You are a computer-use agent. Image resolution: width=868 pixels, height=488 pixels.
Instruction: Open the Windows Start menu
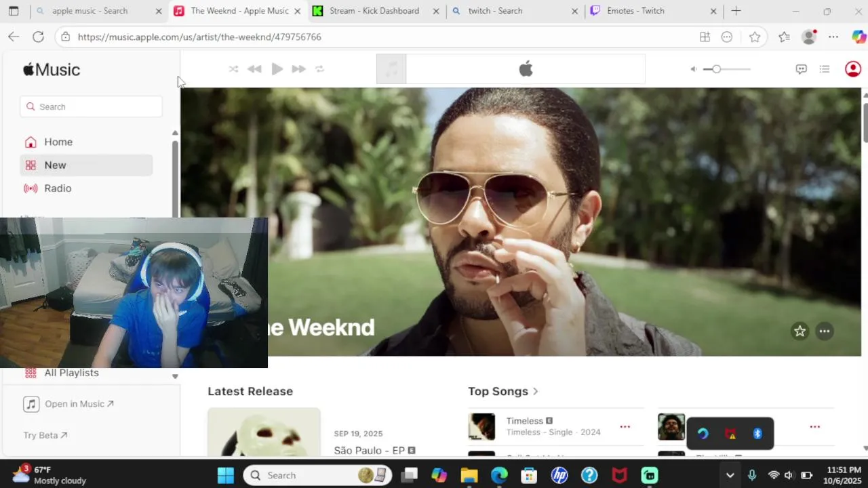[x=226, y=475]
